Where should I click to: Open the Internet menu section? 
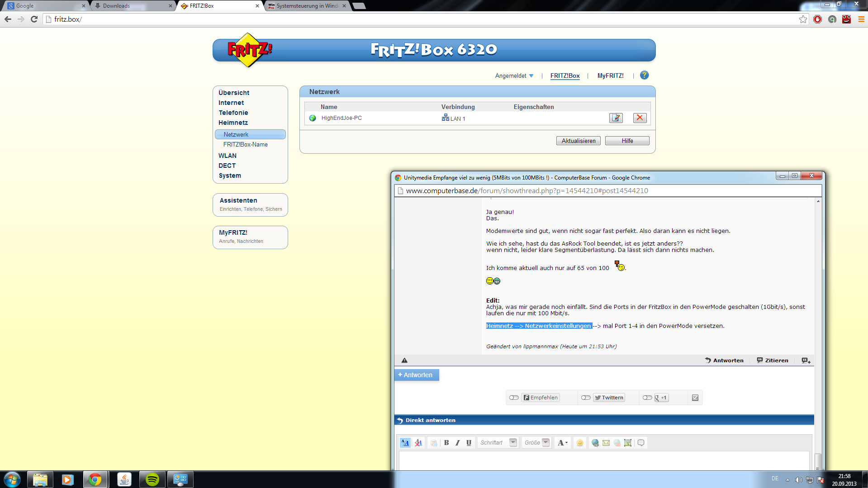[231, 103]
